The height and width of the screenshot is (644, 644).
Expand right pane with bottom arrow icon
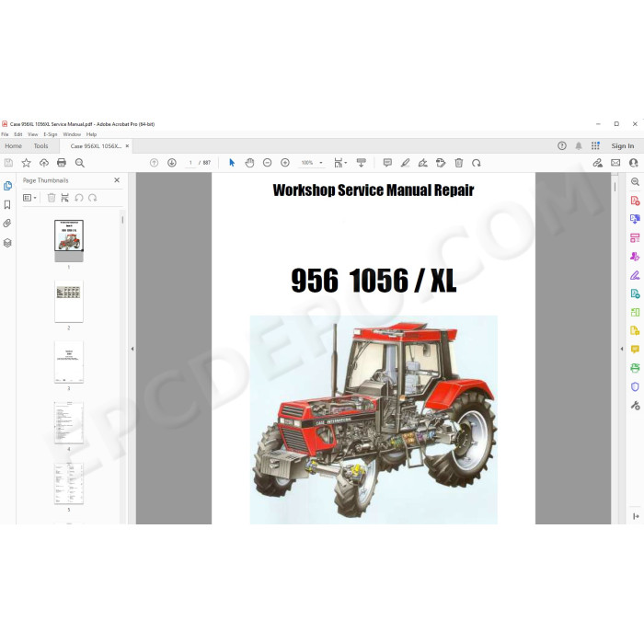[x=636, y=516]
